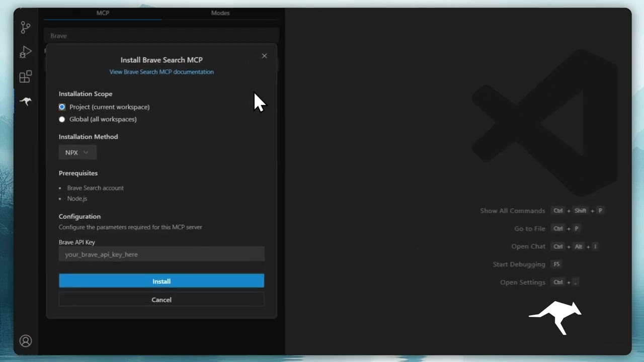
Task: Click the Brave search box above dialog
Action: point(162,36)
